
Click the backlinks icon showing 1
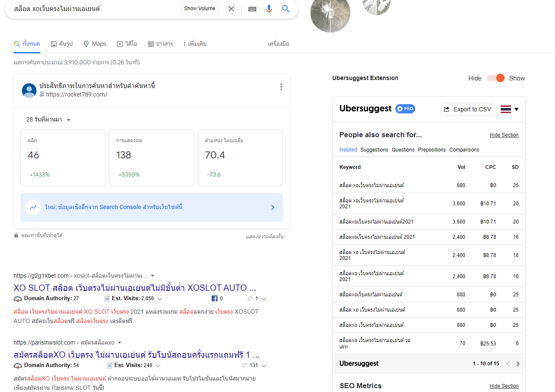[x=250, y=298]
